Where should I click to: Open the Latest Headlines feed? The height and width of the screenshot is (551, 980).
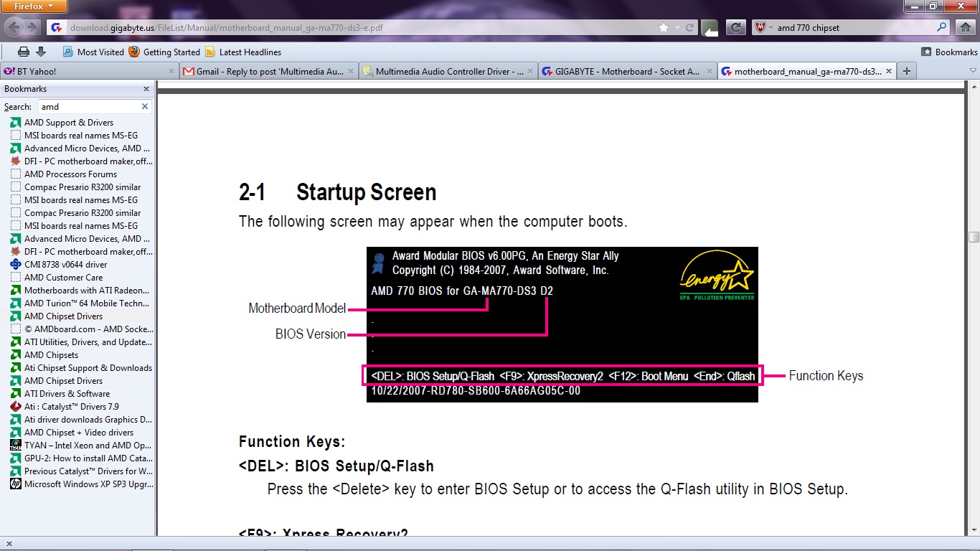(243, 52)
